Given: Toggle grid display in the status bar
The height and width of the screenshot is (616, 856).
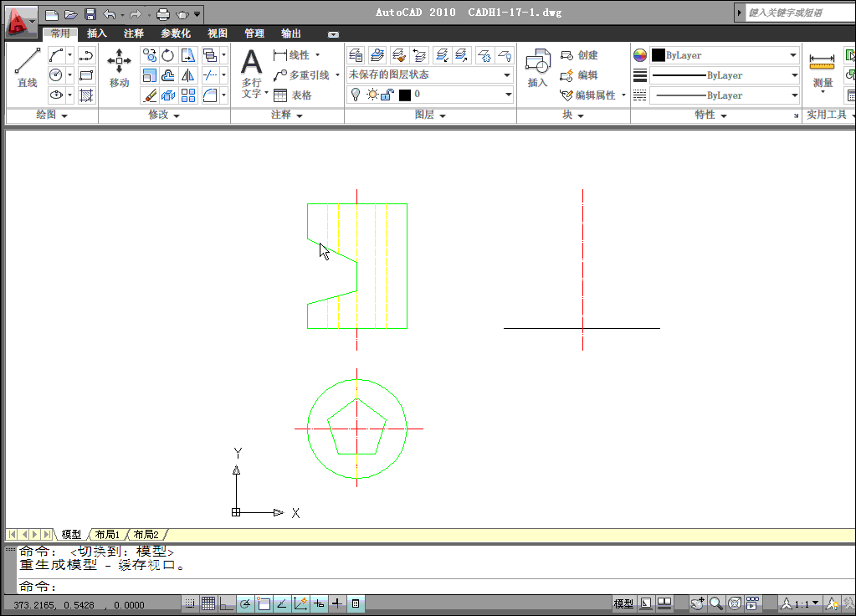Looking at the screenshot, I should pyautogui.click(x=208, y=603).
